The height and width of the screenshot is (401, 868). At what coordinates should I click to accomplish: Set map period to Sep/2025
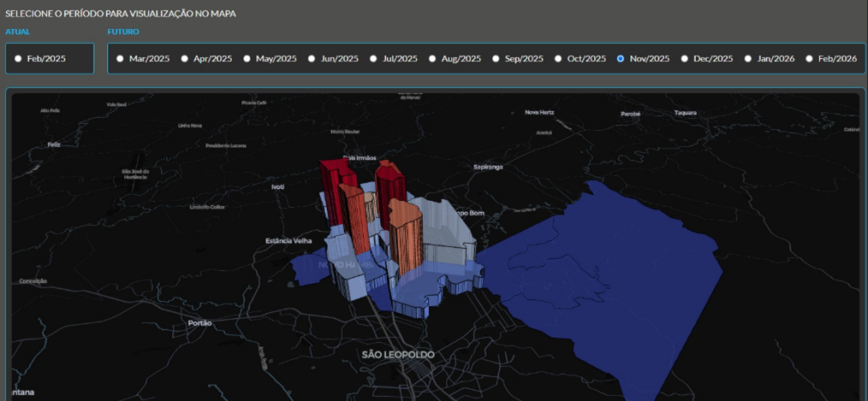tap(496, 59)
